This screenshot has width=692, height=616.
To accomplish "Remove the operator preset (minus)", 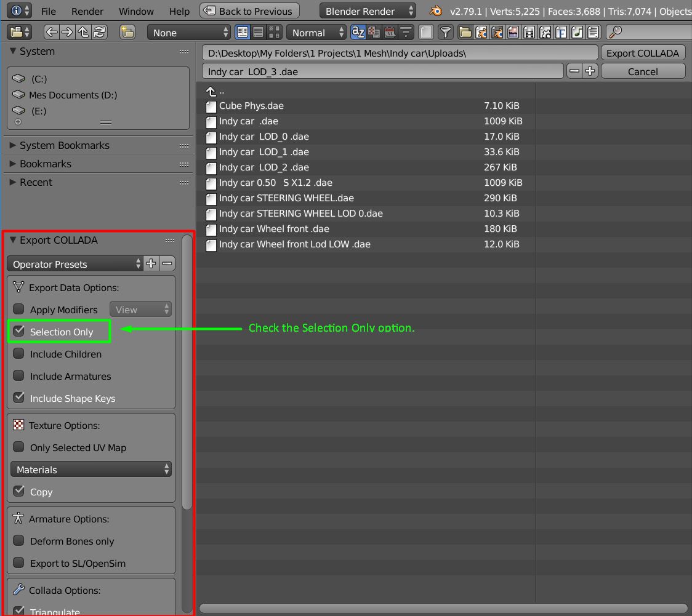I will pos(167,264).
